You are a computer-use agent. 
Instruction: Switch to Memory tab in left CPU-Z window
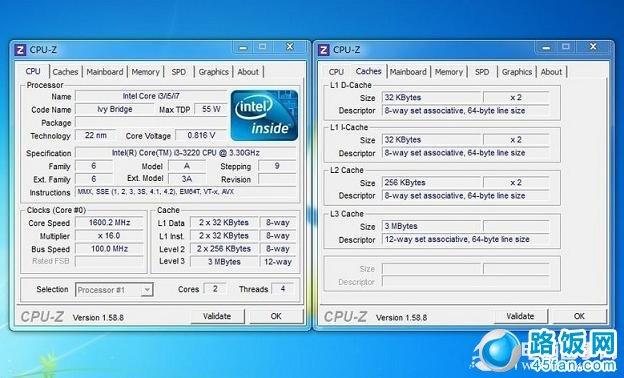coord(145,72)
